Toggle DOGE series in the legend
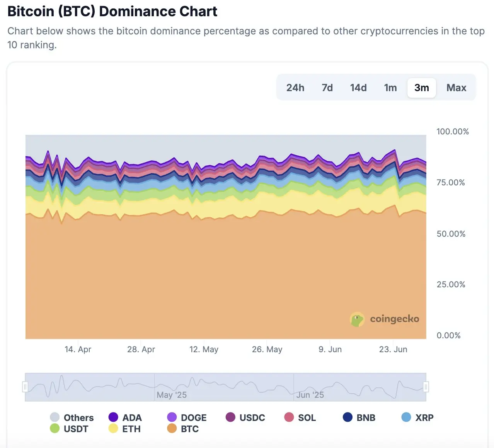This screenshot has height=448, width=494. (x=187, y=417)
